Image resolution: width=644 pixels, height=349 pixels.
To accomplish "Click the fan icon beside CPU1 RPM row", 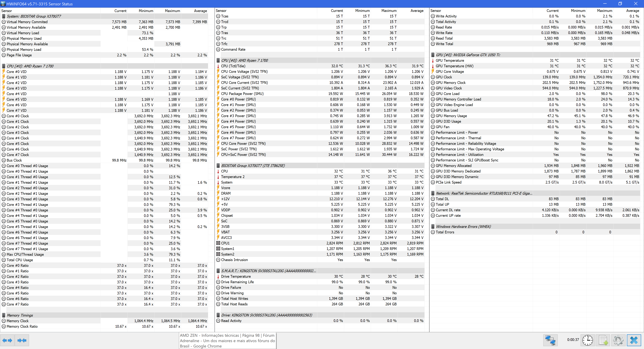I will pos(218,243).
